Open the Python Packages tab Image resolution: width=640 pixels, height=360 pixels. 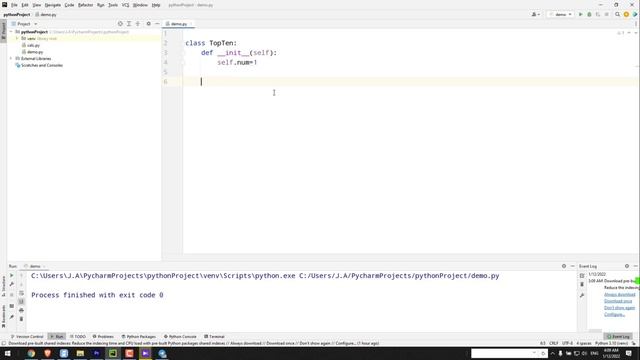click(139, 337)
